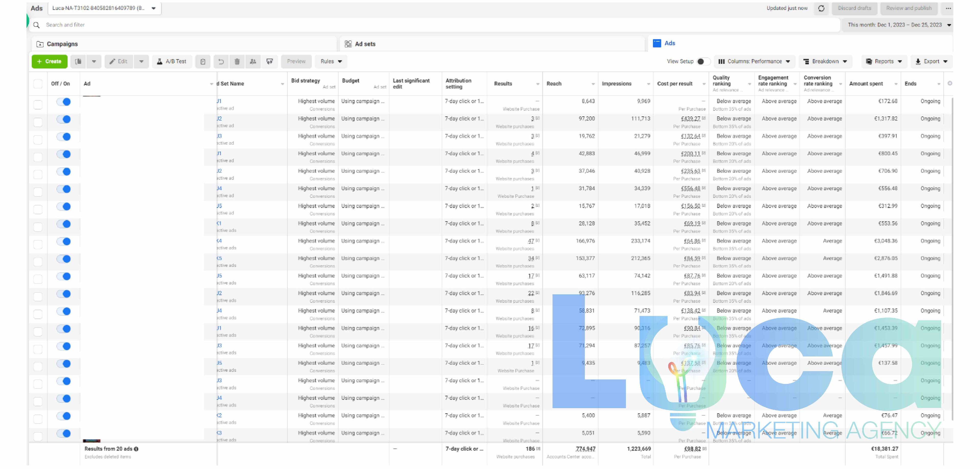Click the result count 47

[x=531, y=241]
